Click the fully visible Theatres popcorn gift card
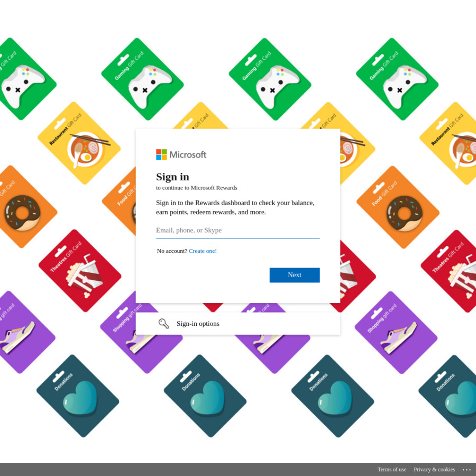The width and height of the screenshot is (476, 476). pos(80,271)
